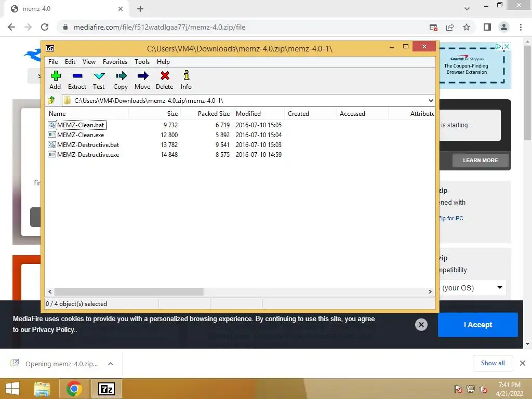Open the Tools menu
Screen dimensions: 532x399
pos(142,62)
